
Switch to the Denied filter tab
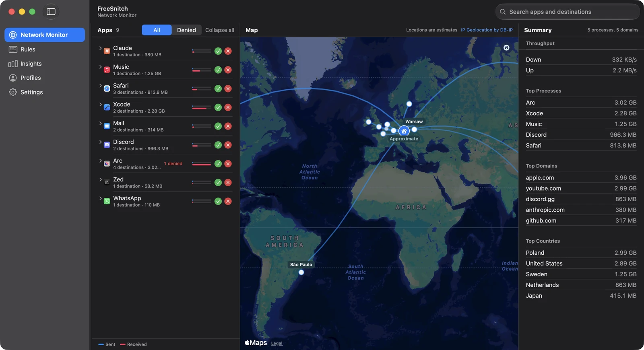(x=186, y=30)
